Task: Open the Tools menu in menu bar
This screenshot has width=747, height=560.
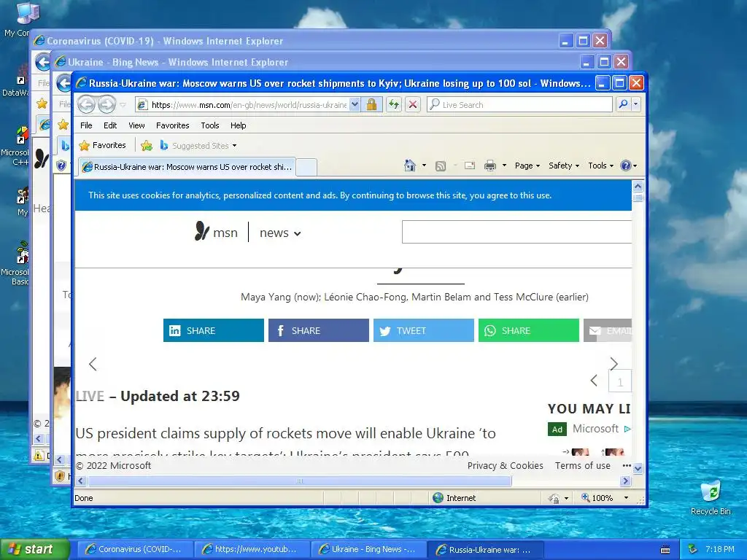Action: [209, 125]
